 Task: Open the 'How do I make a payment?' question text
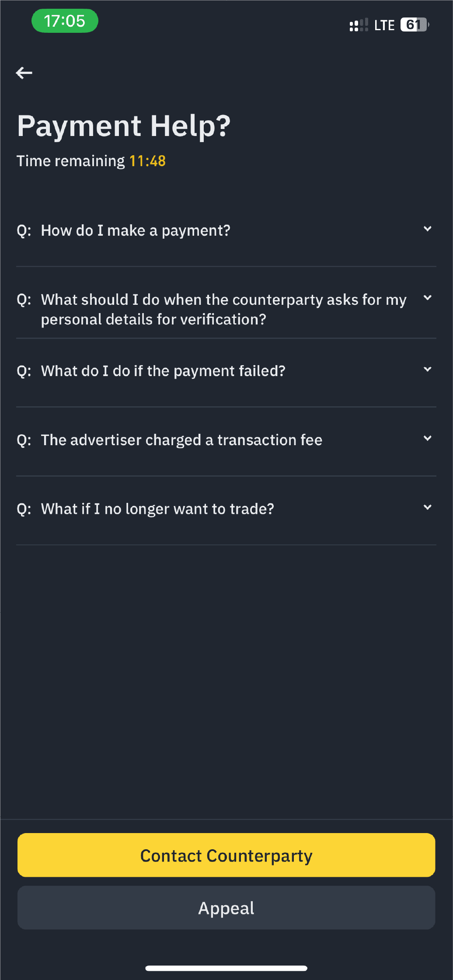[136, 230]
